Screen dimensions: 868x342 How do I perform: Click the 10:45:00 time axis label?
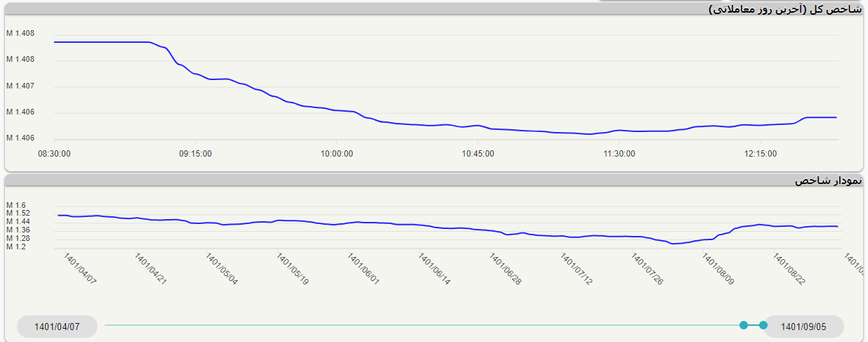point(478,154)
